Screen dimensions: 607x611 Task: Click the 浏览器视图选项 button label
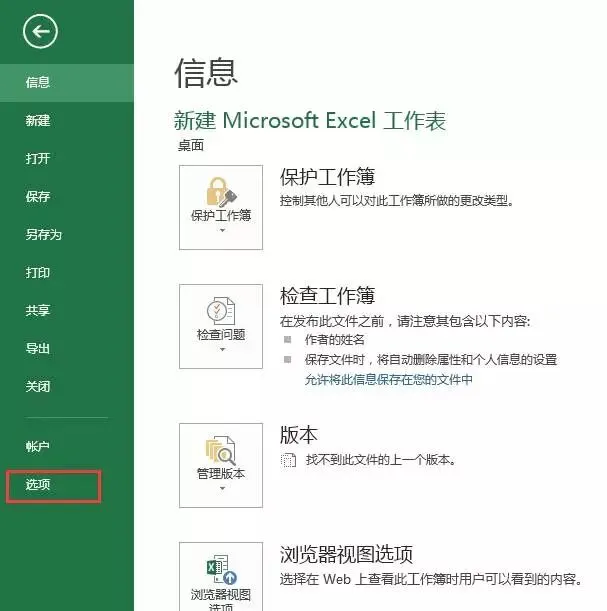221,600
